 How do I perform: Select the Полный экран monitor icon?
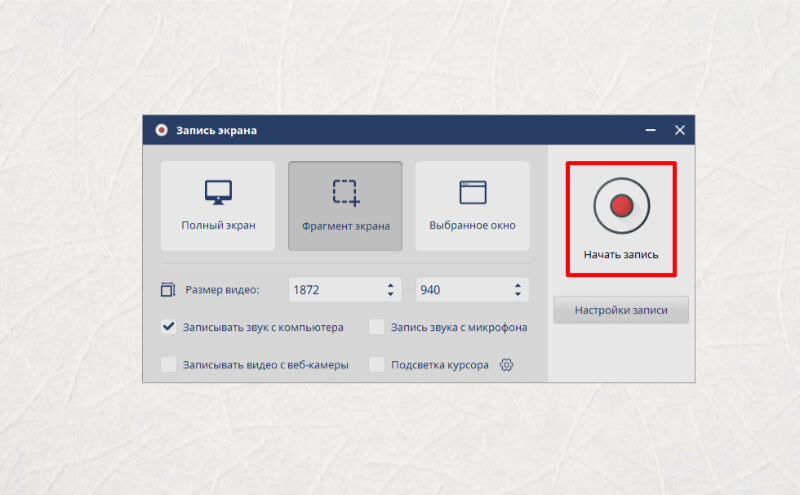point(218,192)
